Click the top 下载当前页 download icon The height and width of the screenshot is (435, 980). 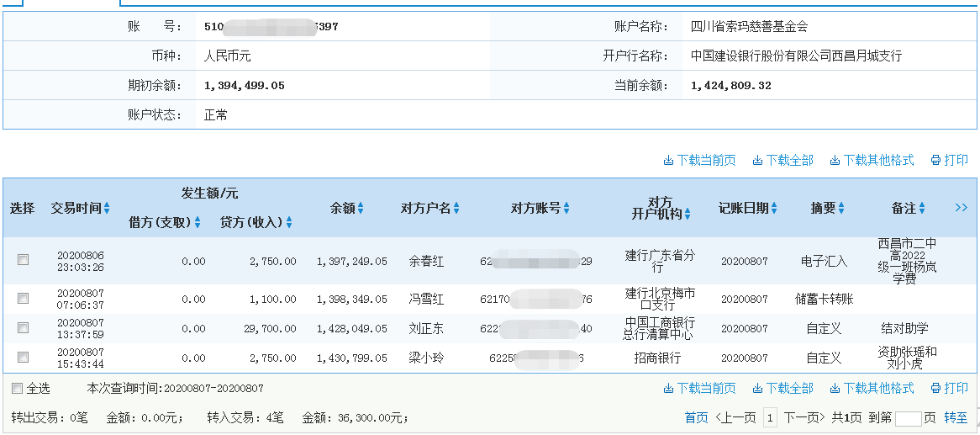pos(668,161)
